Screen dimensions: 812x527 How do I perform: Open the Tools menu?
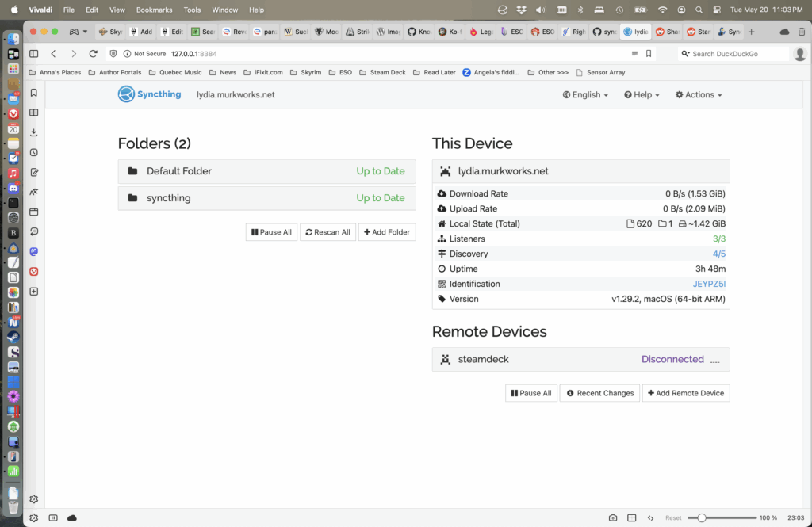[192, 10]
